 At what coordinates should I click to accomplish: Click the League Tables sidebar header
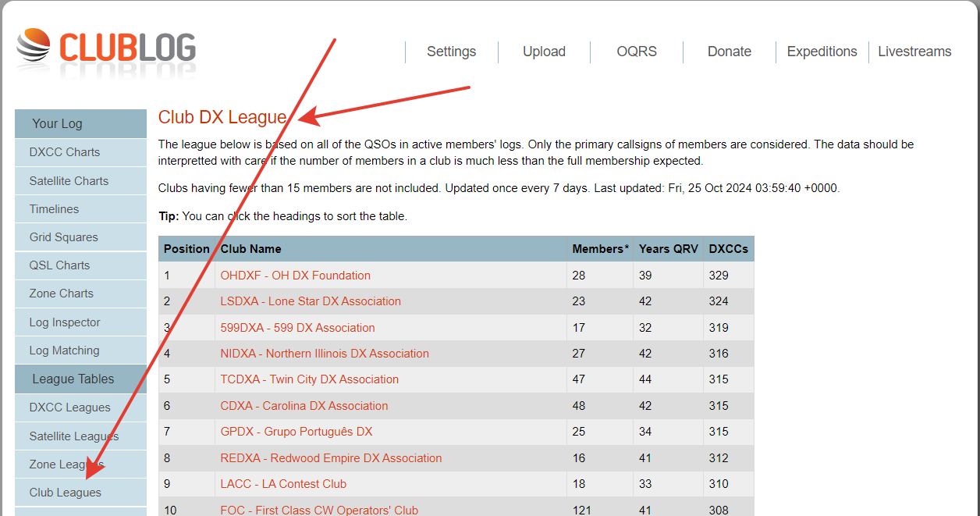[x=80, y=379]
